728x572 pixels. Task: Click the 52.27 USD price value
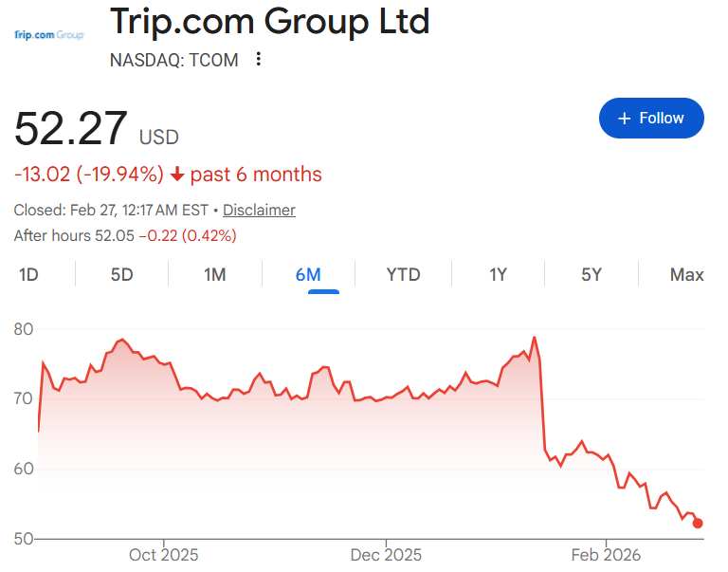pyautogui.click(x=71, y=129)
